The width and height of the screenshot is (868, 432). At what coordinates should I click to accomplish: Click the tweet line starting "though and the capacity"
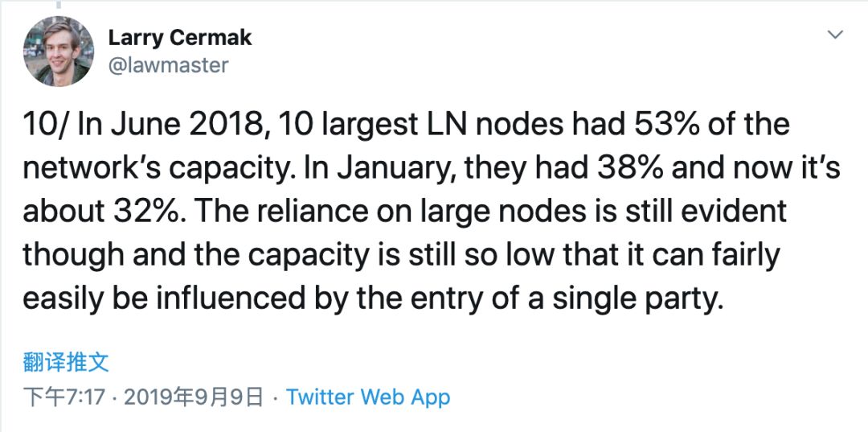401,256
